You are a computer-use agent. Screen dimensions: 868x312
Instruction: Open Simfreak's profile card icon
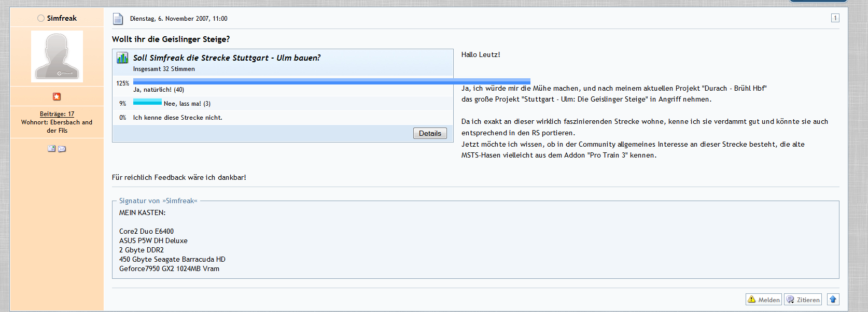(51, 149)
